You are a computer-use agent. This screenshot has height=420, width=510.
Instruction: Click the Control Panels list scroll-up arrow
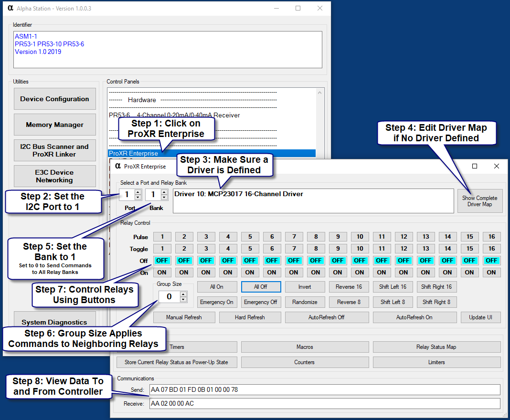tap(320, 93)
